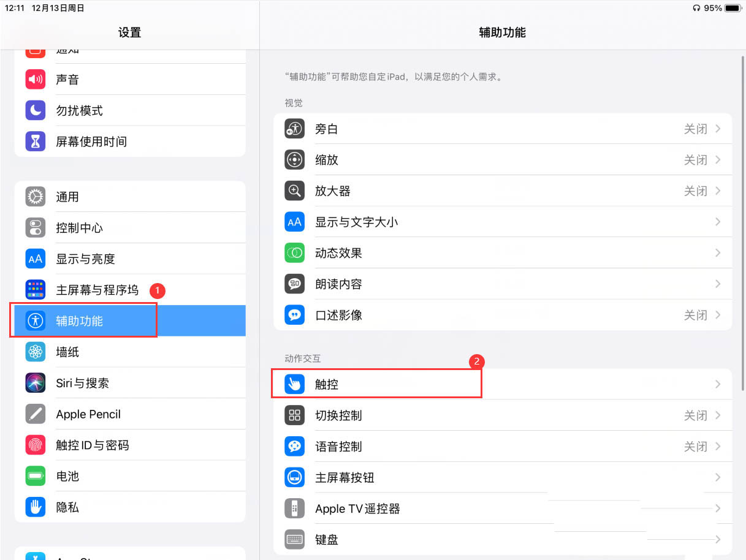Click the 动态效果 motion icon

click(294, 252)
